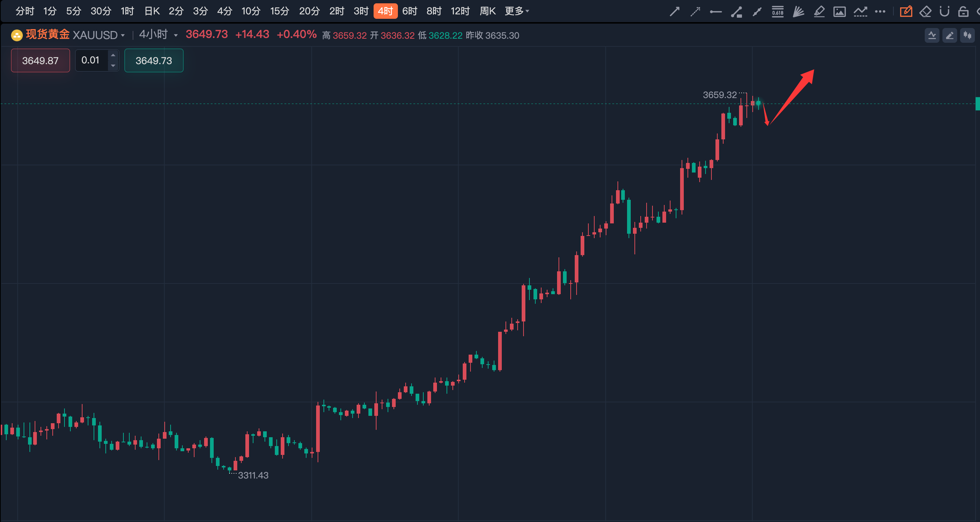
Task: Select the highlighter marker tool
Action: tap(819, 12)
